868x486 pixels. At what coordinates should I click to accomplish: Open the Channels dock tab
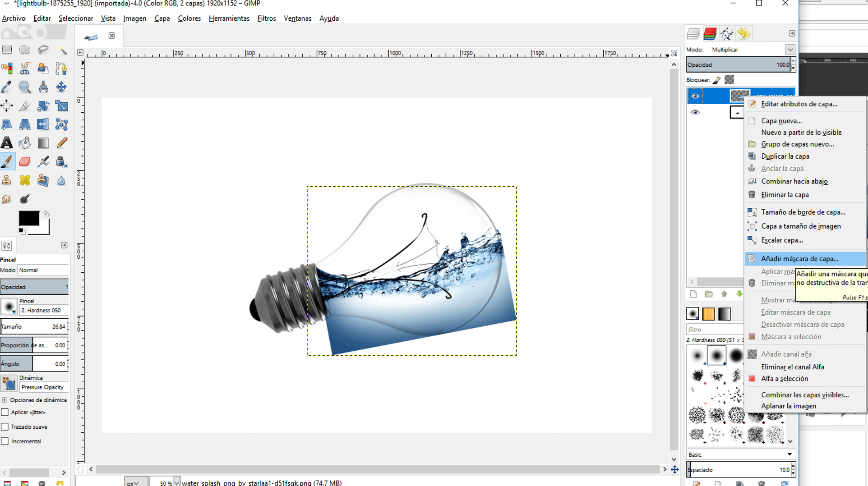(710, 33)
